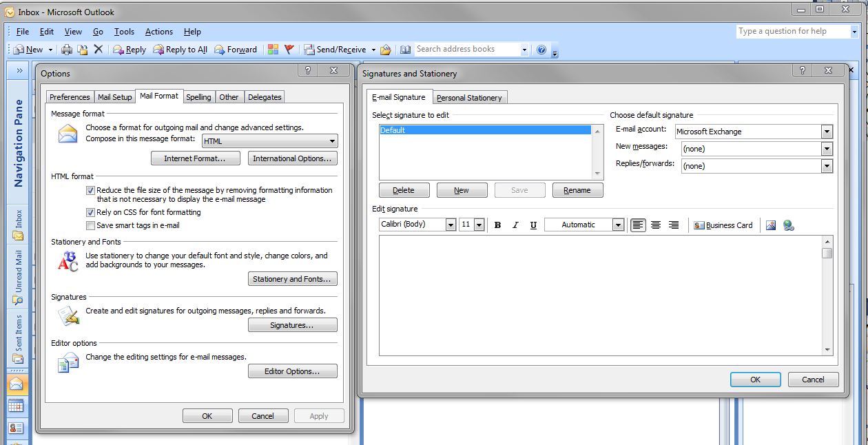The width and height of the screenshot is (868, 445).
Task: Open the Automatic font color dropdown
Action: [x=618, y=225]
